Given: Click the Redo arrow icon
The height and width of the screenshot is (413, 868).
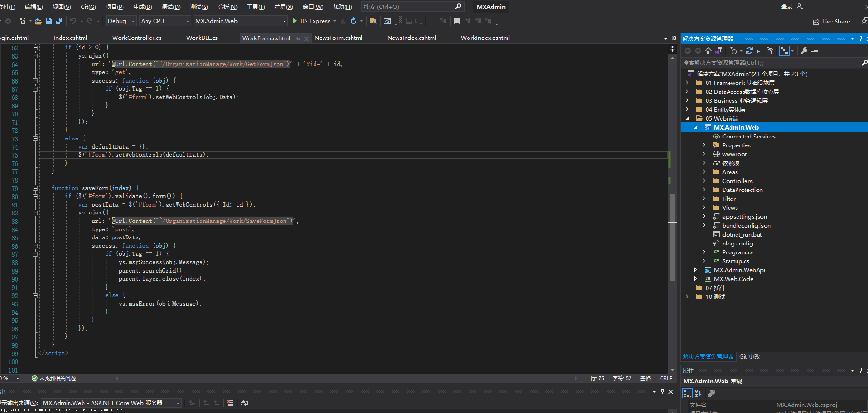Looking at the screenshot, I should point(90,21).
